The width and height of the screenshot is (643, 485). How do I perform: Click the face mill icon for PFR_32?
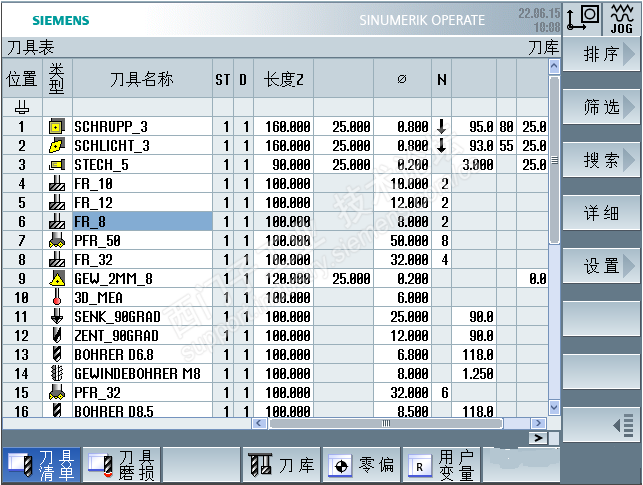click(x=57, y=392)
